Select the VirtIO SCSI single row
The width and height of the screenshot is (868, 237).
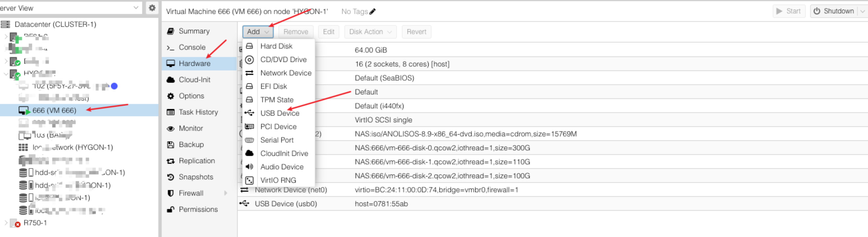coord(553,120)
